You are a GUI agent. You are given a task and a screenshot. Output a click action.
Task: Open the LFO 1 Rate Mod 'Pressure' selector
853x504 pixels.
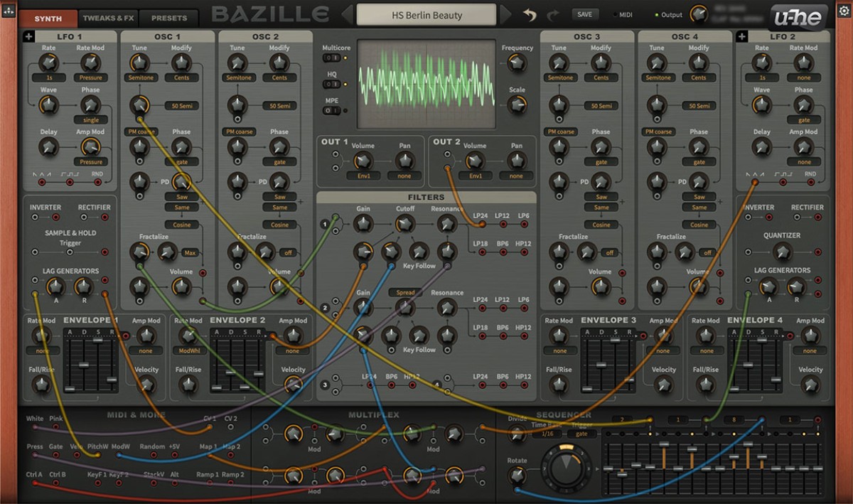pos(91,77)
